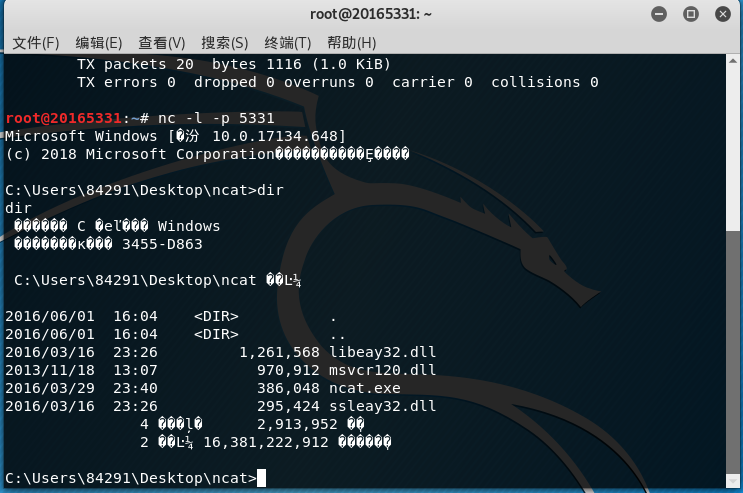Viewport: 743px width, 493px height.
Task: Click the msvcr120.dll file name
Action: 382,370
